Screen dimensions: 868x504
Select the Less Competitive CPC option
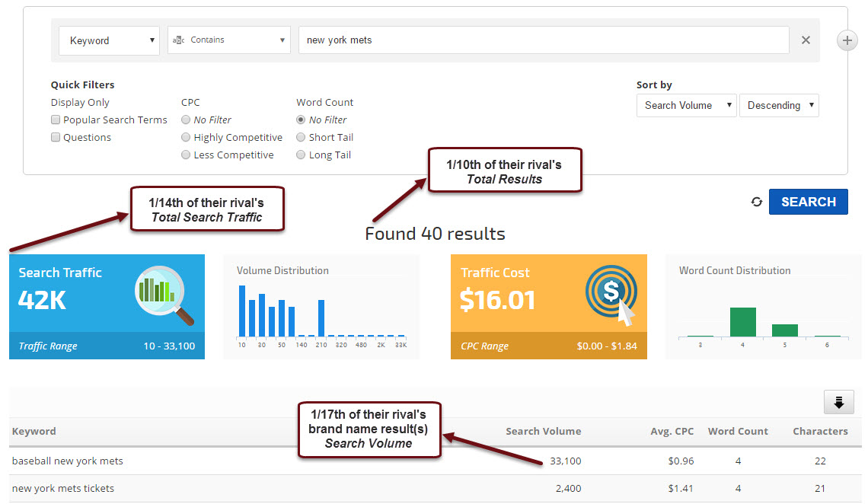186,155
